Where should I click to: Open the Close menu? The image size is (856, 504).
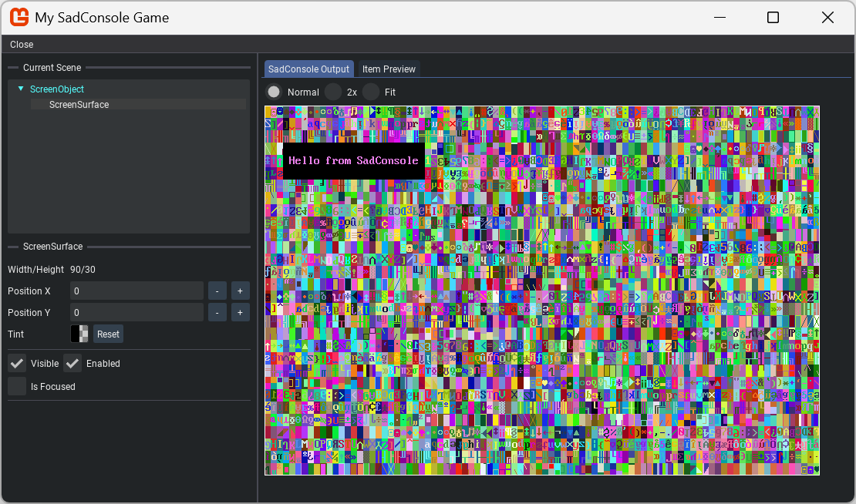point(22,44)
